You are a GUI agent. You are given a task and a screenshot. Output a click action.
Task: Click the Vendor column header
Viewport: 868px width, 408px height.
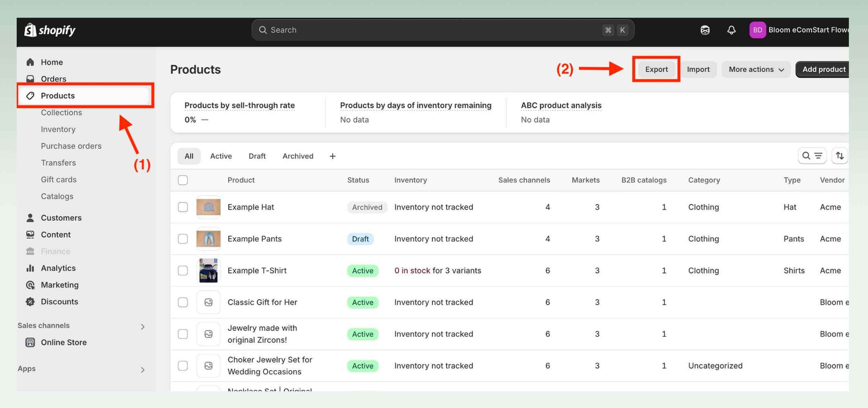pos(832,180)
